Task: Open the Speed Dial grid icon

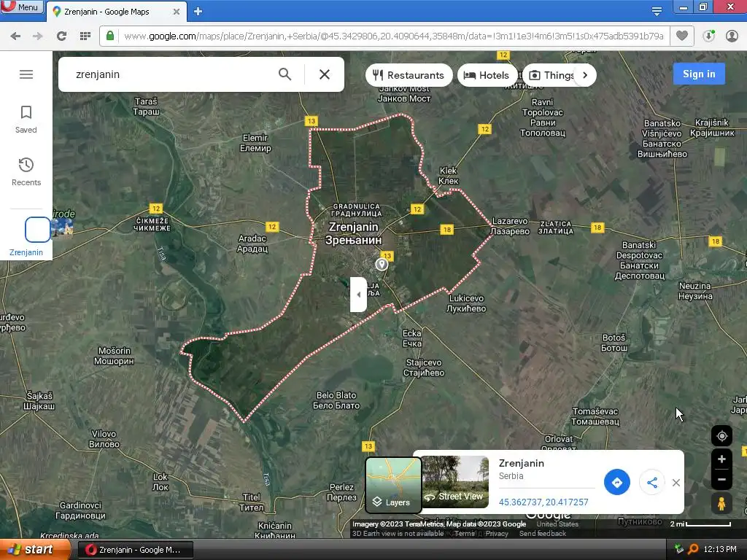Action: click(x=85, y=36)
